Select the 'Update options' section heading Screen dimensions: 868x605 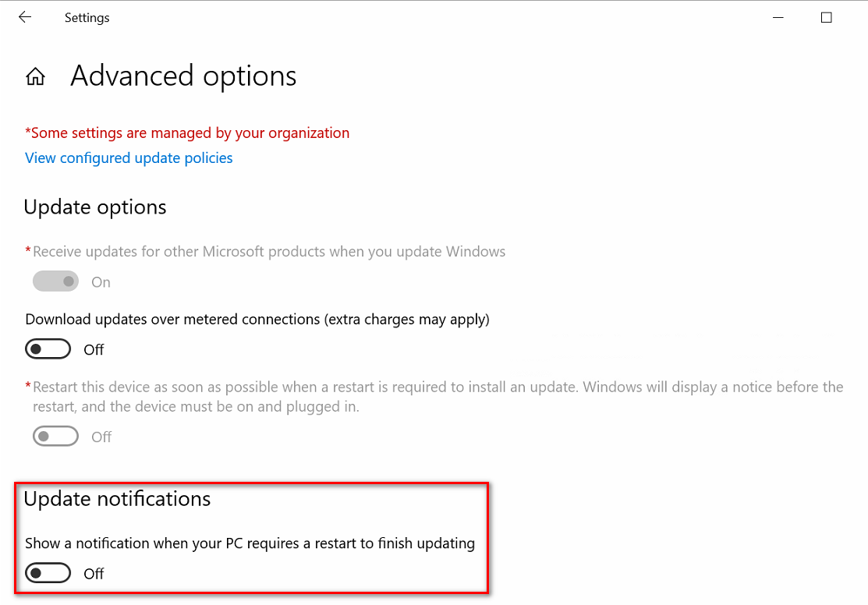click(x=95, y=207)
